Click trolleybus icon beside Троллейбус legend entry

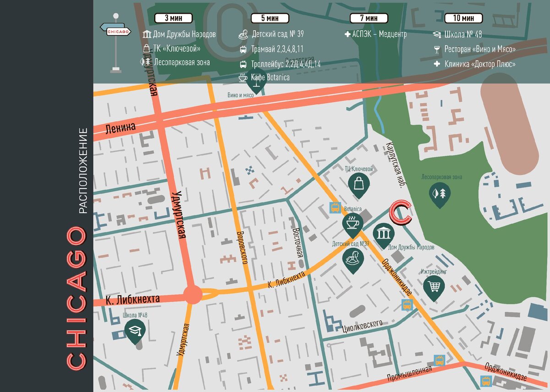pos(243,64)
